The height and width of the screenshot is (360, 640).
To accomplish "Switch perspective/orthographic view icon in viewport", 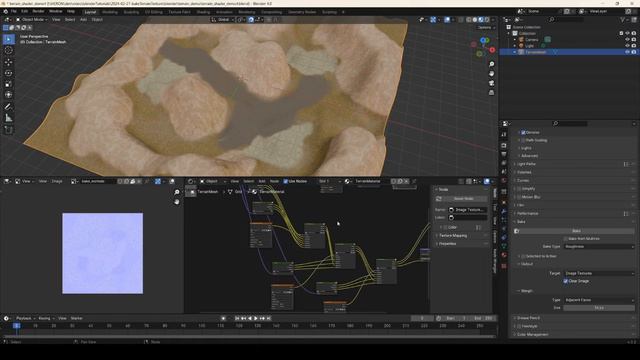I will (x=491, y=93).
